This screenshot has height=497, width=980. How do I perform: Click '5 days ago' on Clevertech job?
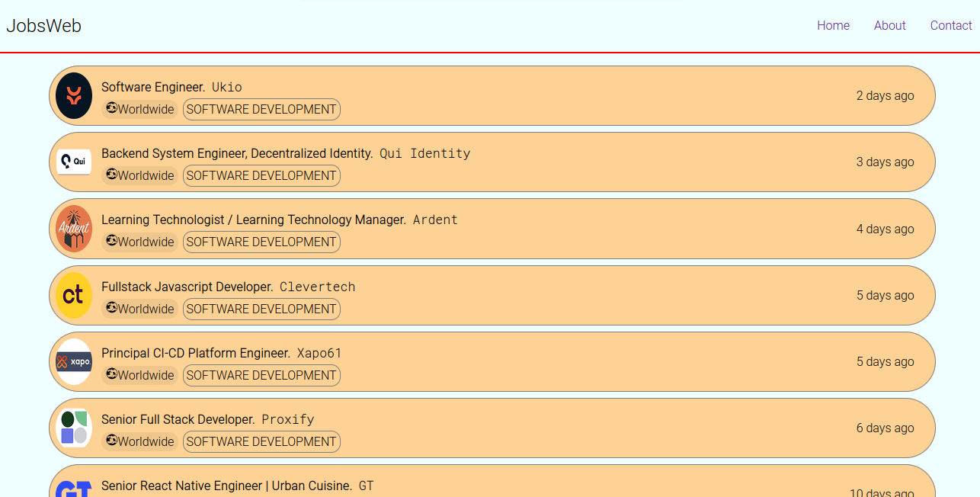coord(885,295)
